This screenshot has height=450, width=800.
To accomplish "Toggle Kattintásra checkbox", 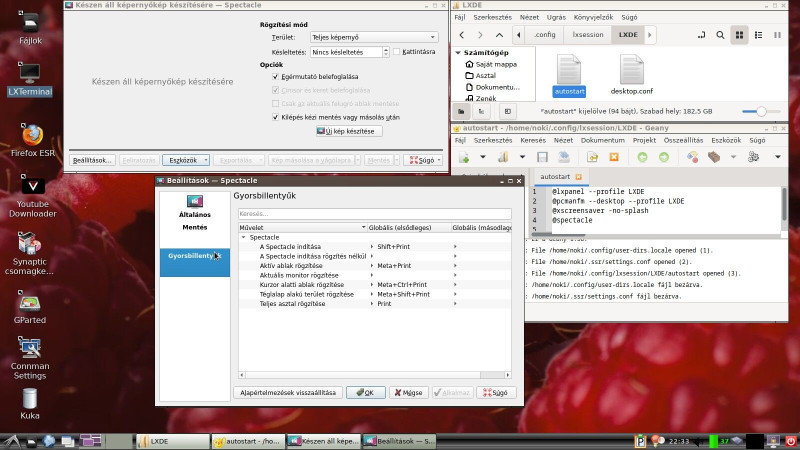I will (396, 52).
